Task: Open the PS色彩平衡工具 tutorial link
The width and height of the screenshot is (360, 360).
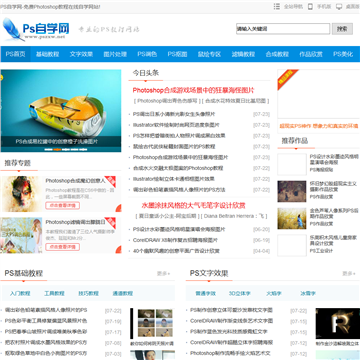Action: (46, 321)
